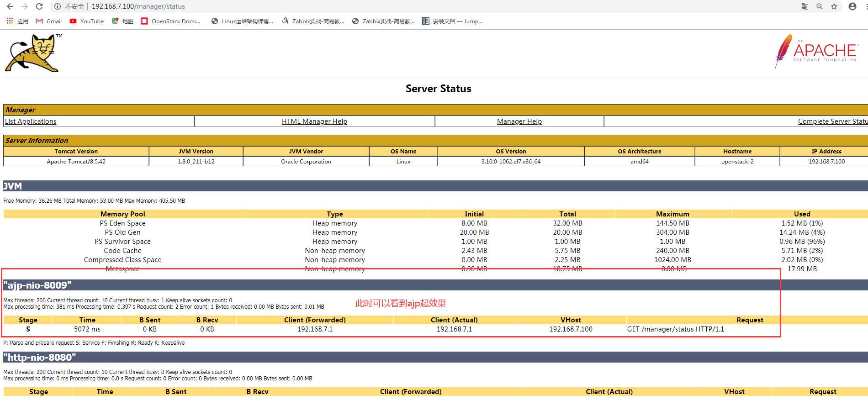Viewport: 868px width, 400px height.
Task: Click the Tomcat cat logo
Action: [33, 53]
